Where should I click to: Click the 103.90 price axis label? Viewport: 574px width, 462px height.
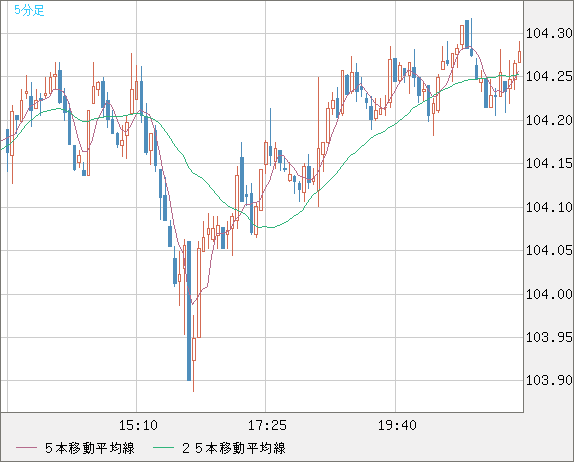(x=549, y=380)
